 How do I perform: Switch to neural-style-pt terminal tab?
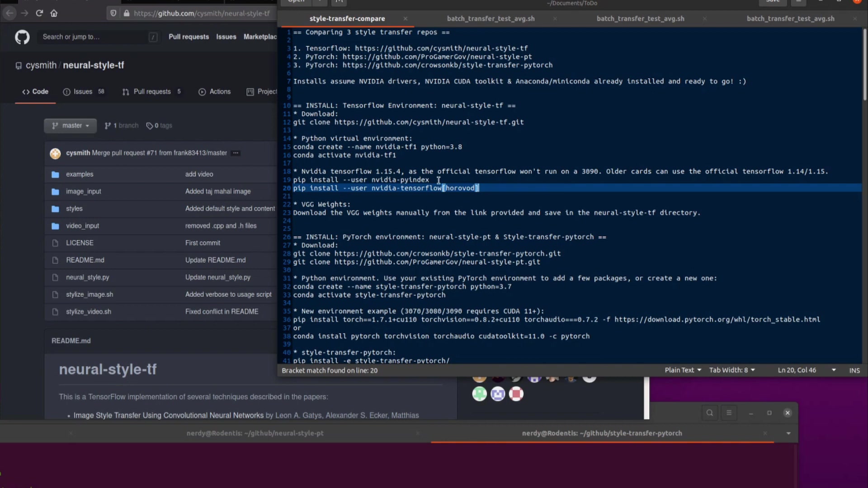click(x=255, y=433)
